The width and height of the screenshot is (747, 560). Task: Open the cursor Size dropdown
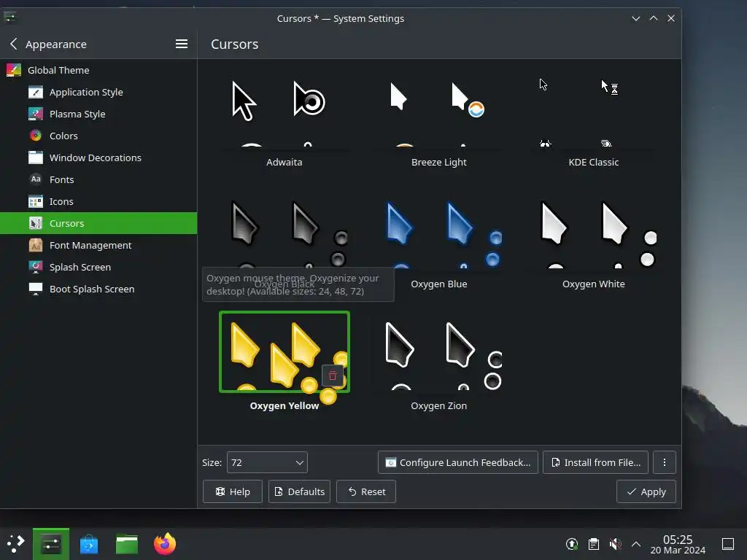[267, 462]
